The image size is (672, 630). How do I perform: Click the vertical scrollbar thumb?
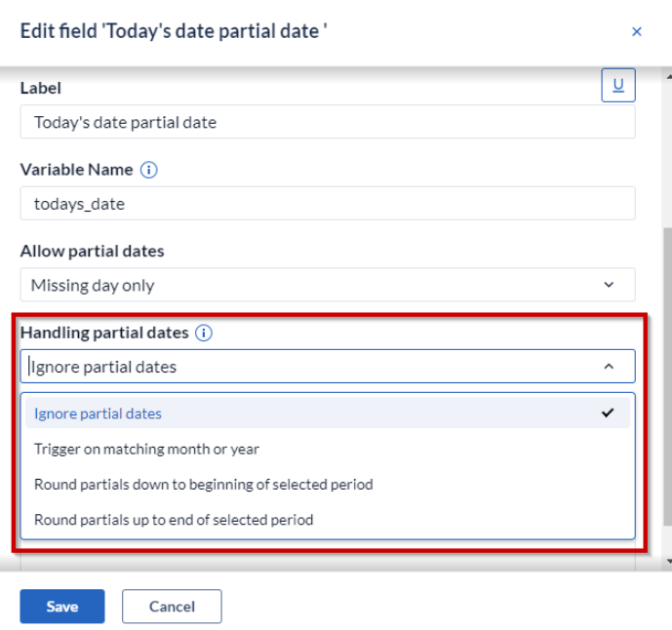(668, 376)
